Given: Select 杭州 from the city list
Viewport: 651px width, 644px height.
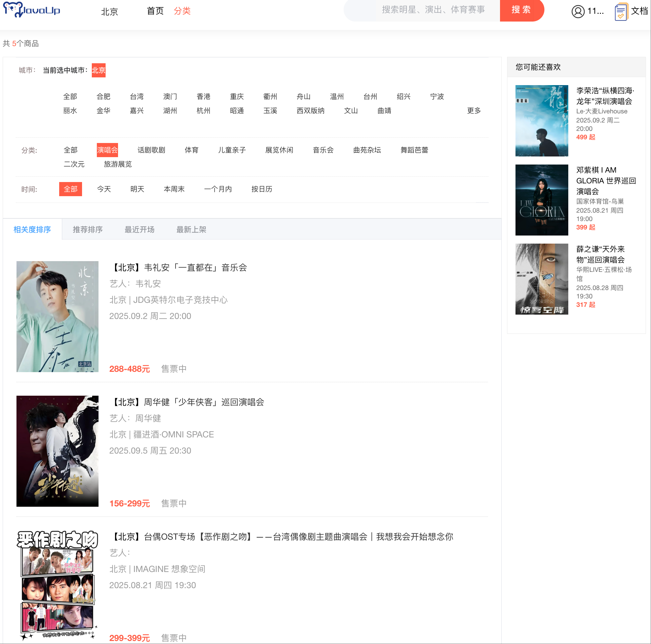Looking at the screenshot, I should (203, 111).
